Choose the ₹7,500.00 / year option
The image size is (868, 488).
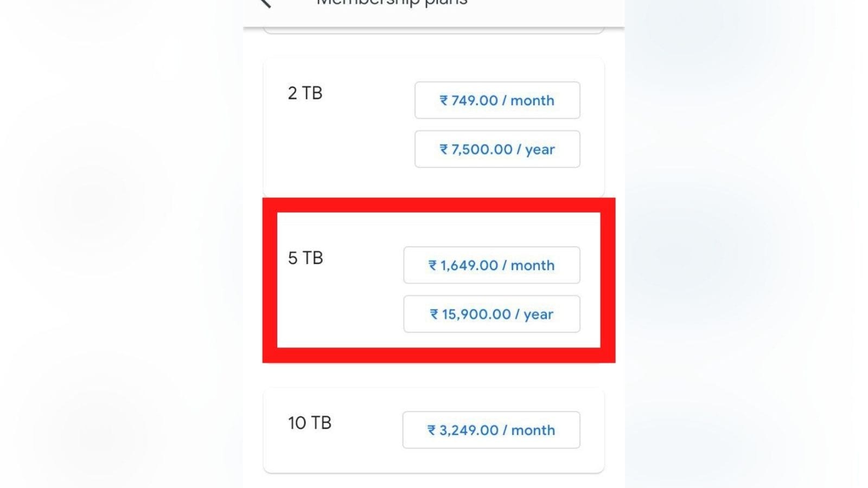[497, 149]
